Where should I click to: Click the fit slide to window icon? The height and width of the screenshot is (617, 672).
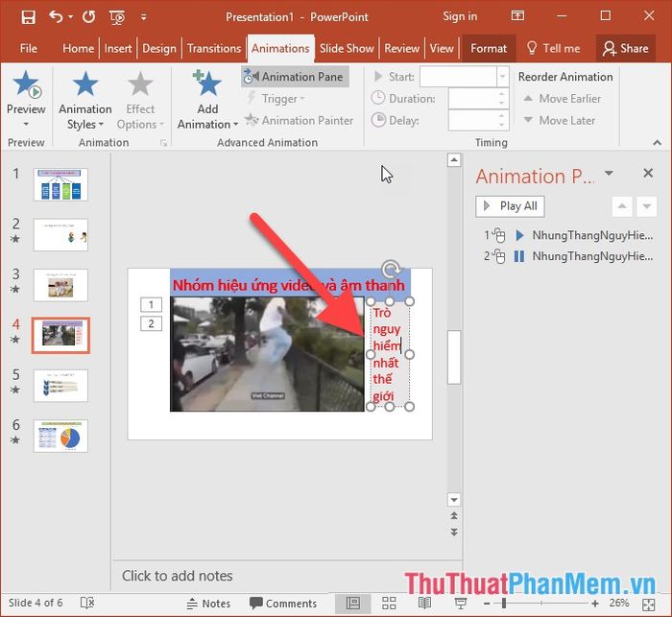(x=649, y=605)
